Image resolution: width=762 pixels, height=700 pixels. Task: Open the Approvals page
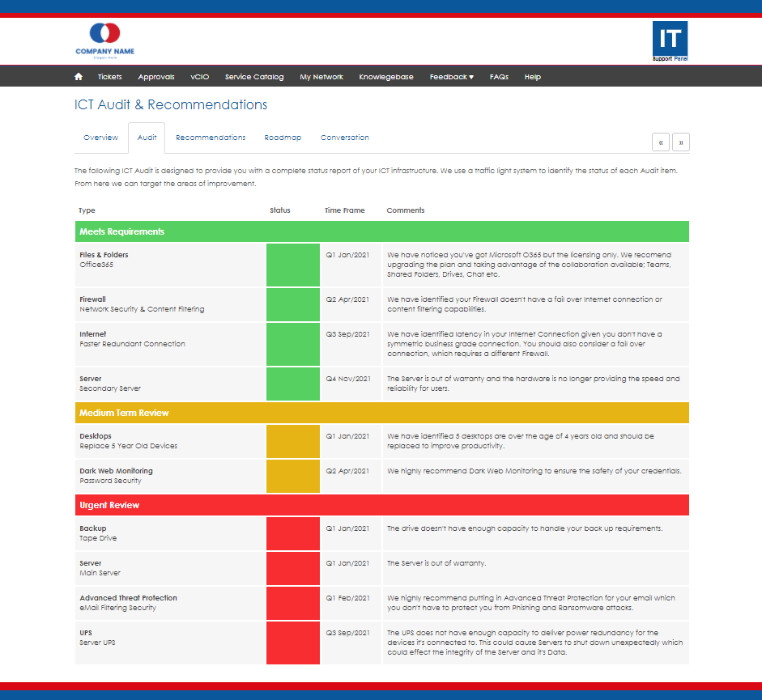click(156, 77)
